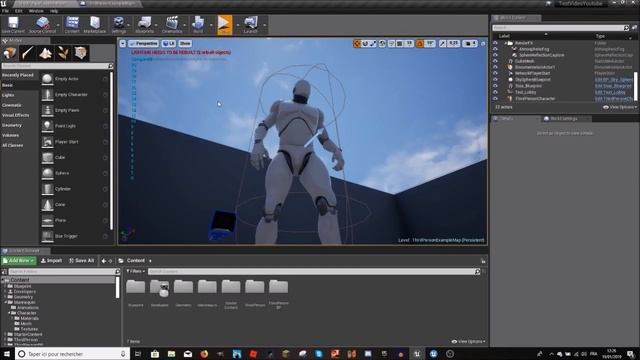This screenshot has width=640, height=360.
Task: Toggle visibility of DocumentationActor1
Action: (495, 67)
